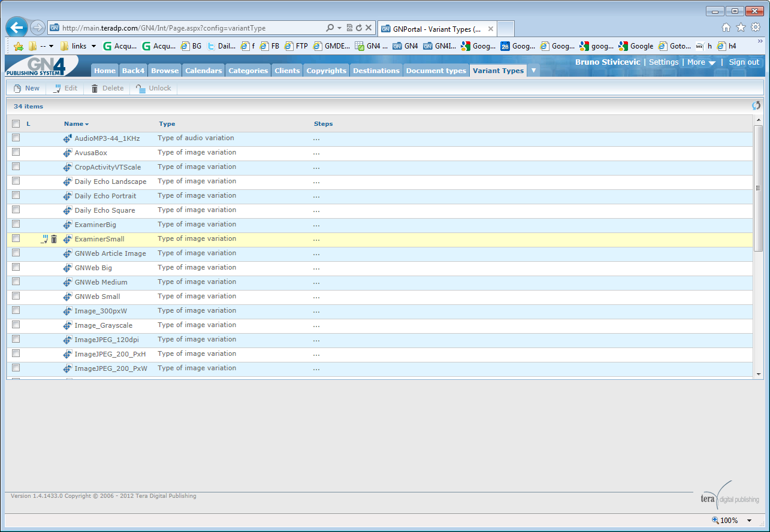Check the GNWeb Medium row checkbox

16,282
